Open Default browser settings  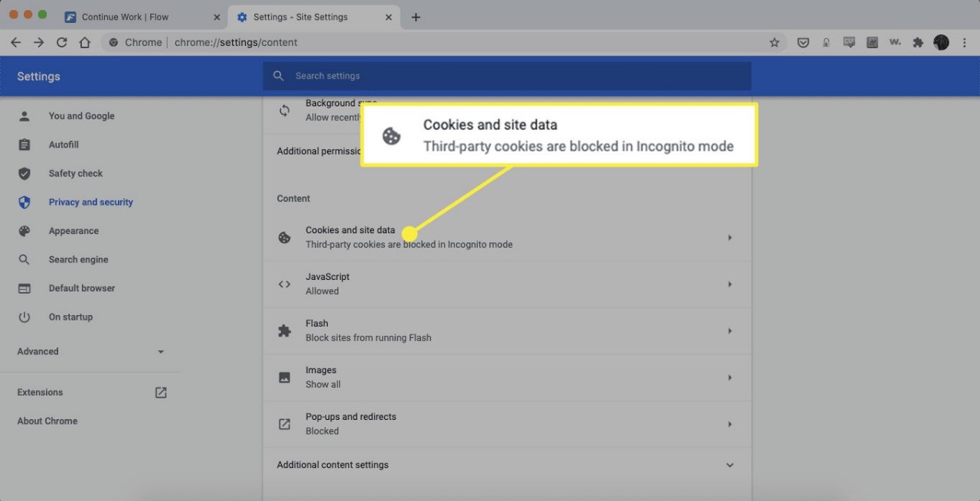coord(82,288)
